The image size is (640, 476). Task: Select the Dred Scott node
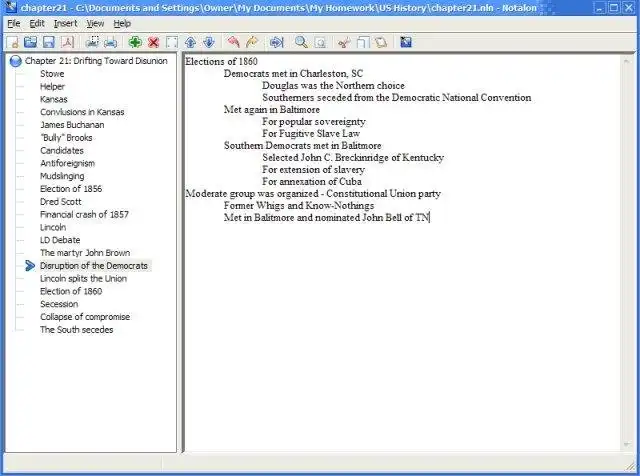click(60, 202)
